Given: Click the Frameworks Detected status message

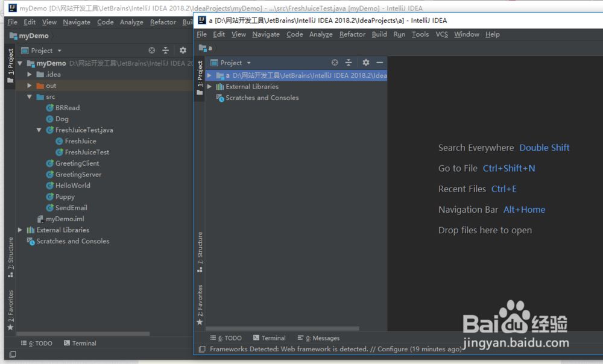Looking at the screenshot, I should 335,350.
